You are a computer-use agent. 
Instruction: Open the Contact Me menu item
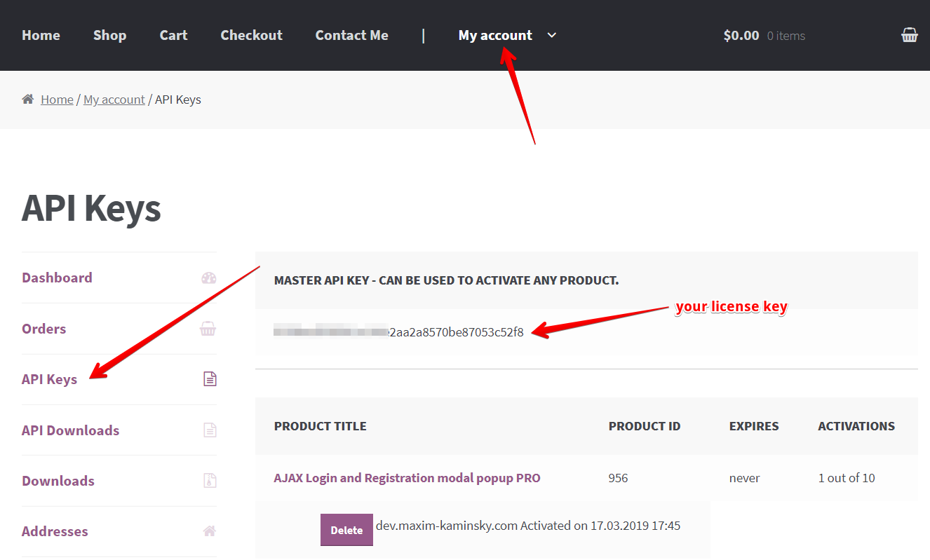(351, 35)
